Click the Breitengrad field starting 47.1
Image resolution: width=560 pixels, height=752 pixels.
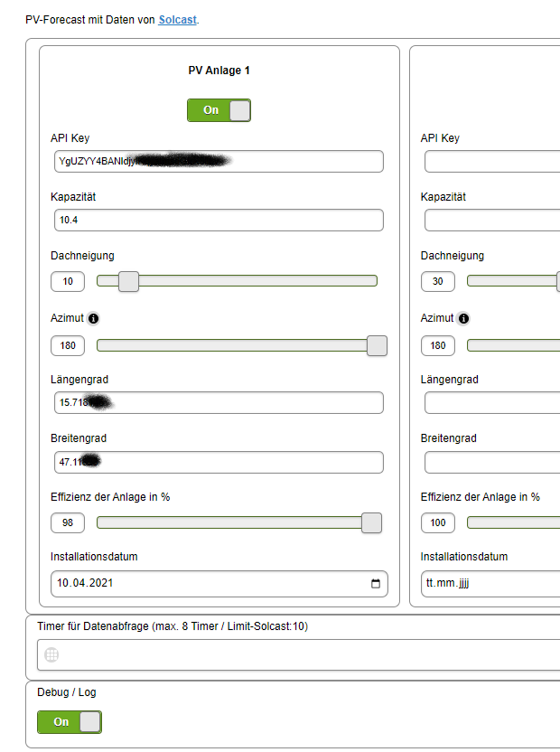[x=219, y=463]
